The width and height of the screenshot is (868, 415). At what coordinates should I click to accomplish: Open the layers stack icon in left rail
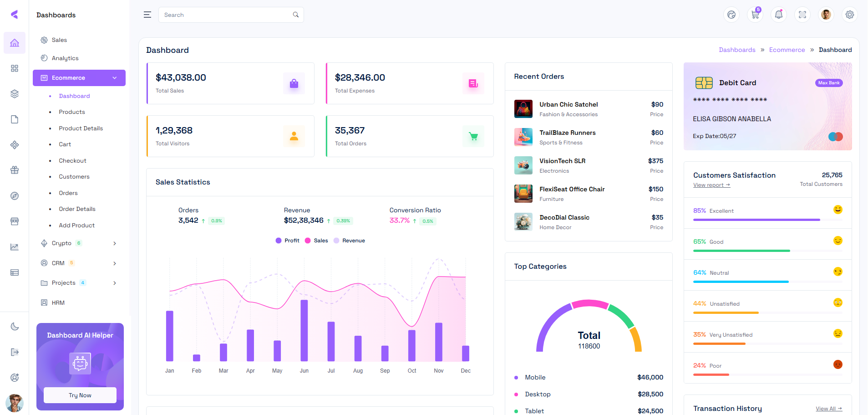point(15,94)
